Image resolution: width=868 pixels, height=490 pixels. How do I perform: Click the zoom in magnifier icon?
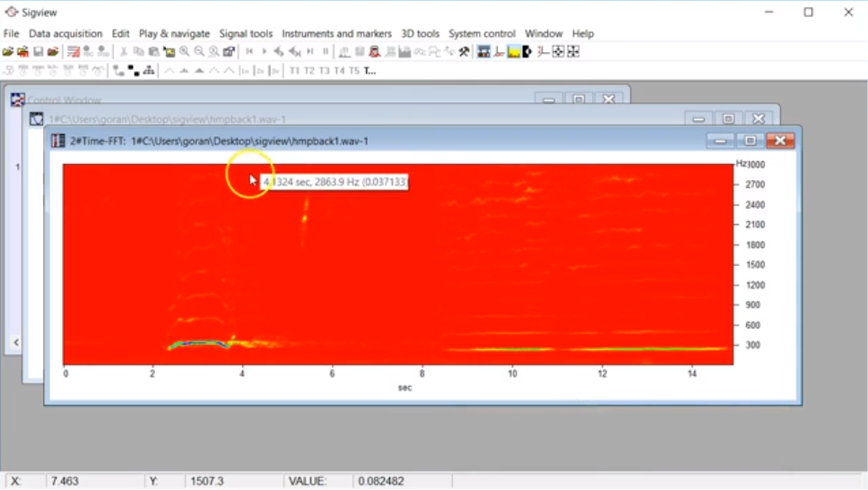tap(184, 52)
